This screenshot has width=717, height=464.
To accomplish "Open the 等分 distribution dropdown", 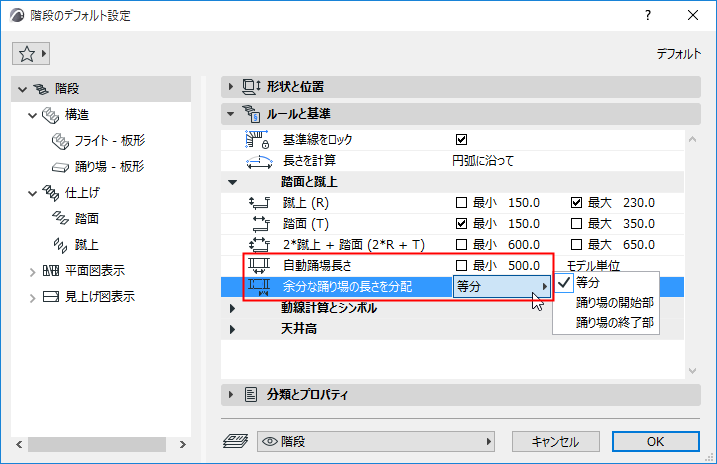I will [x=502, y=287].
